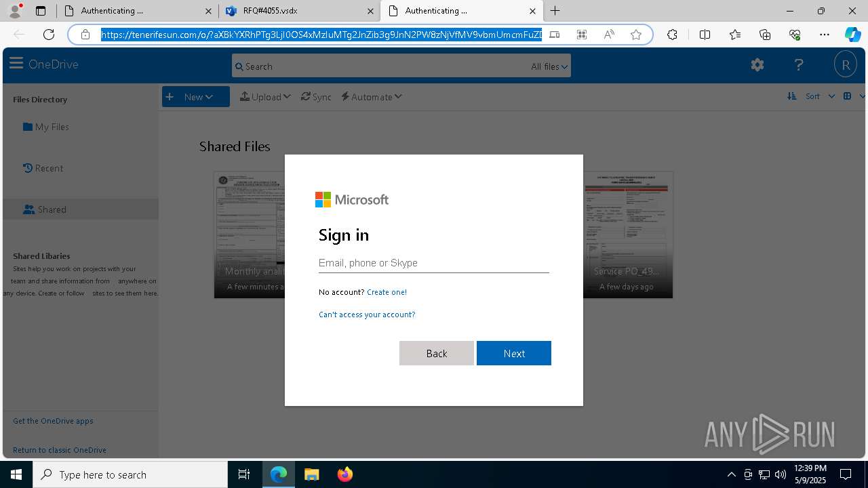
Task: Open browser Extensions puzzle icon
Action: click(x=672, y=35)
